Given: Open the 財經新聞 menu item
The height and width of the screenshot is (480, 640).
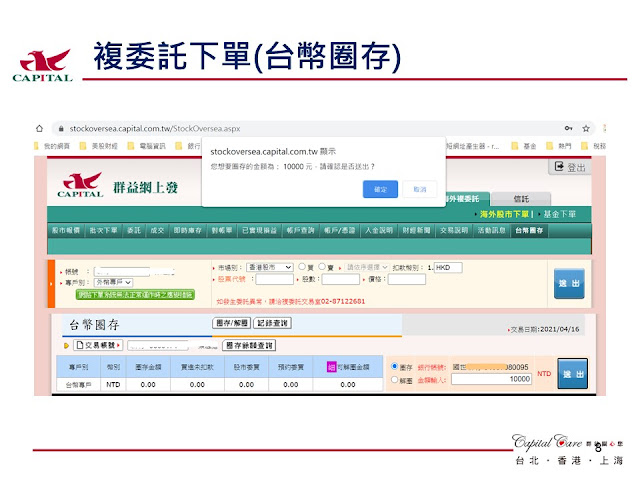Looking at the screenshot, I should [x=416, y=231].
